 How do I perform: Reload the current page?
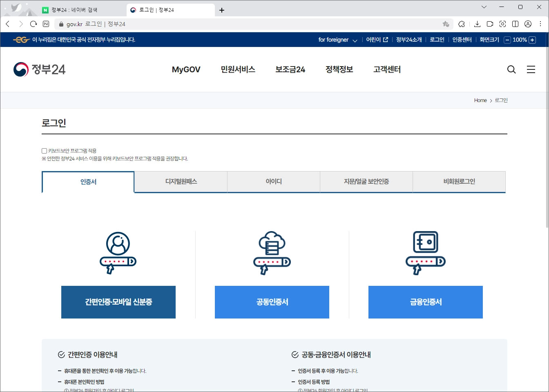33,24
